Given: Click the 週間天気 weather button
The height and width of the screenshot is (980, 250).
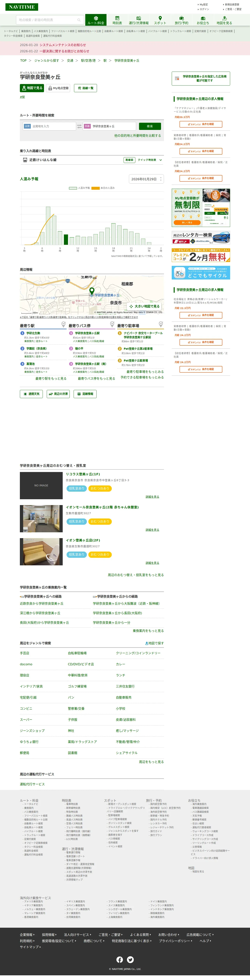Looking at the screenshot, I should pyautogui.click(x=31, y=394).
